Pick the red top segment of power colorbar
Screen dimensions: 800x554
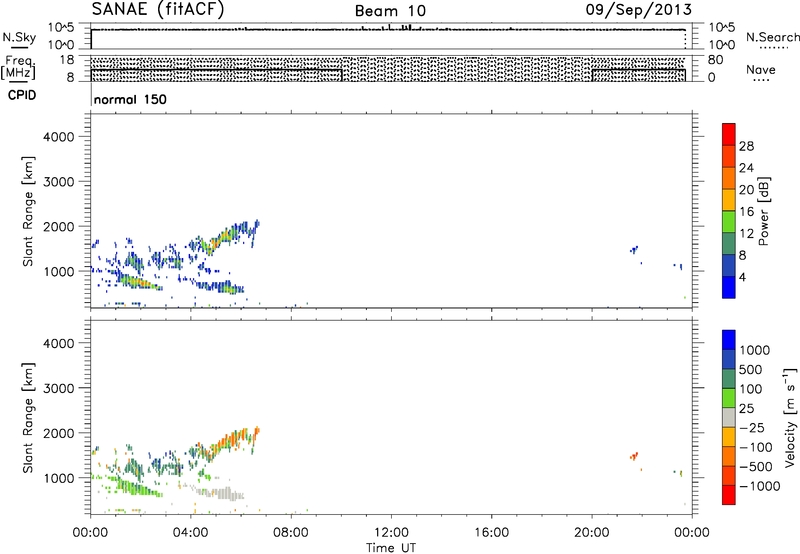click(729, 134)
